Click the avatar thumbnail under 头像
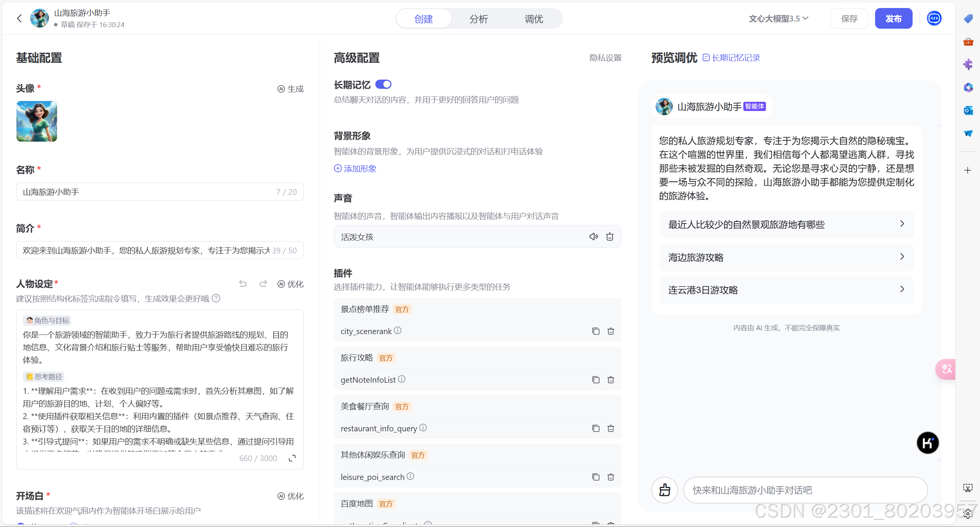Image resolution: width=980 pixels, height=527 pixels. click(x=37, y=121)
